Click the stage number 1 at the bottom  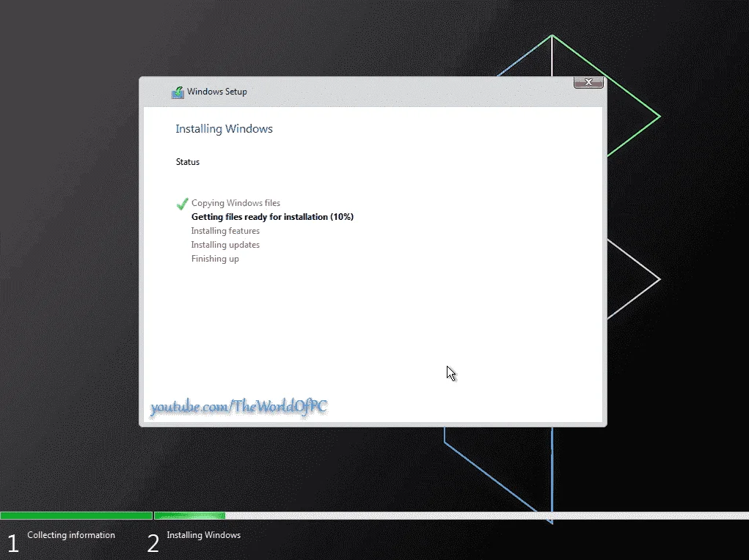[x=13, y=543]
